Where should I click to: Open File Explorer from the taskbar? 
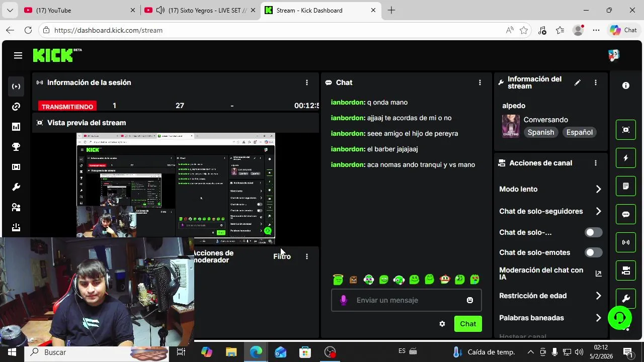pyautogui.click(x=231, y=352)
